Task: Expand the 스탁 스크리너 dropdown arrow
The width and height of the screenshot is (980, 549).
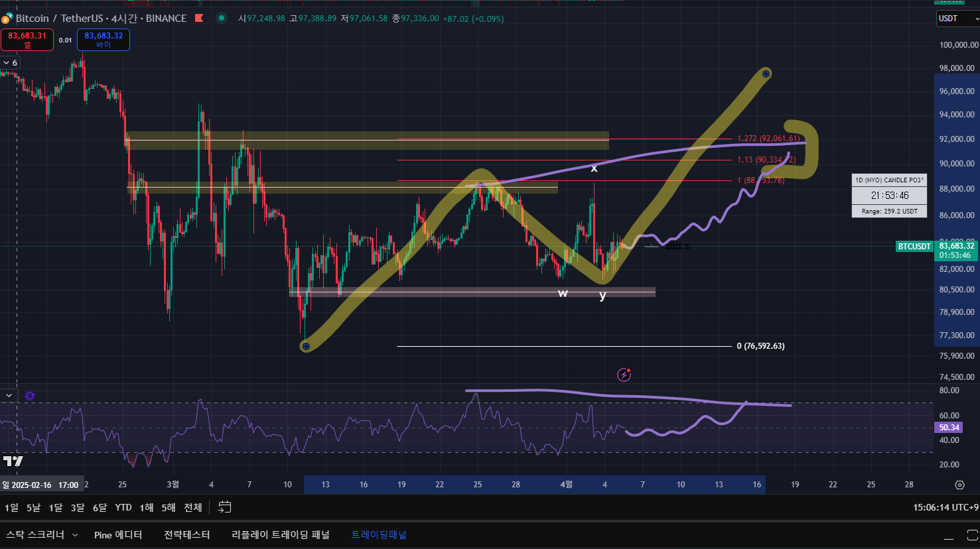Action: coord(75,535)
